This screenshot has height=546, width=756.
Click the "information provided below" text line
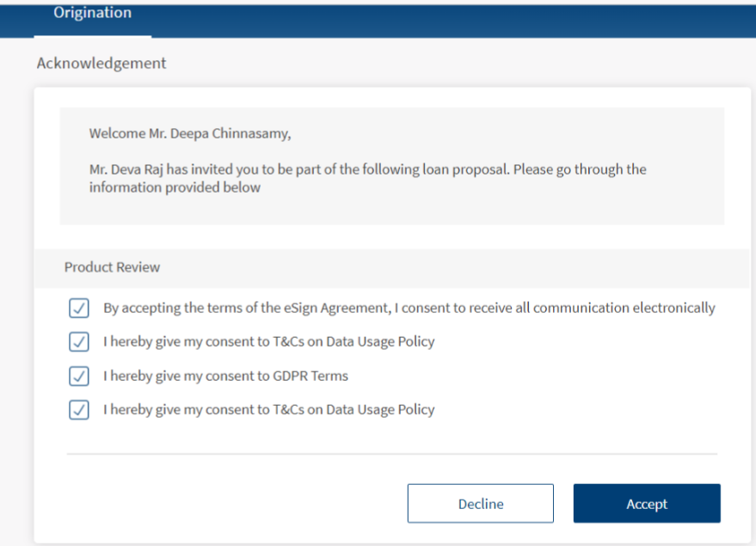click(175, 187)
